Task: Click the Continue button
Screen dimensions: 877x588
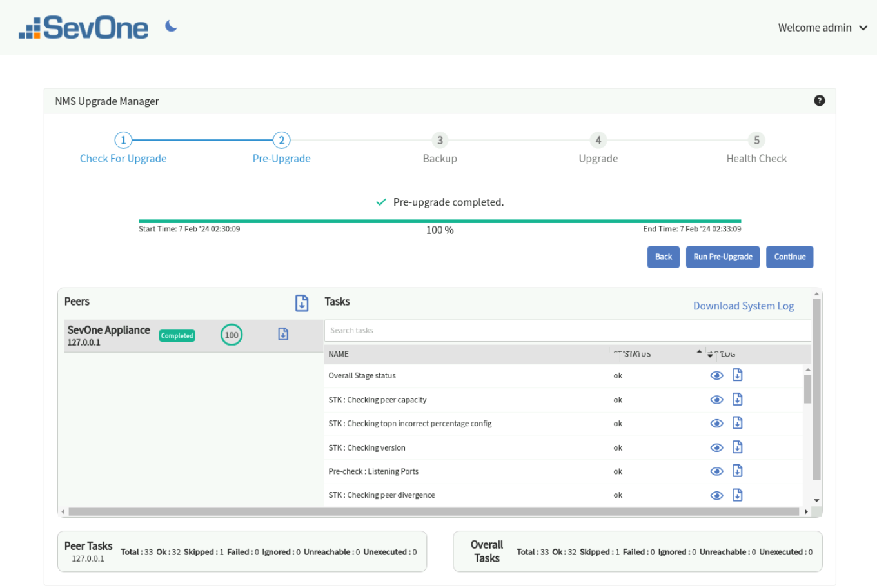Action: [790, 257]
